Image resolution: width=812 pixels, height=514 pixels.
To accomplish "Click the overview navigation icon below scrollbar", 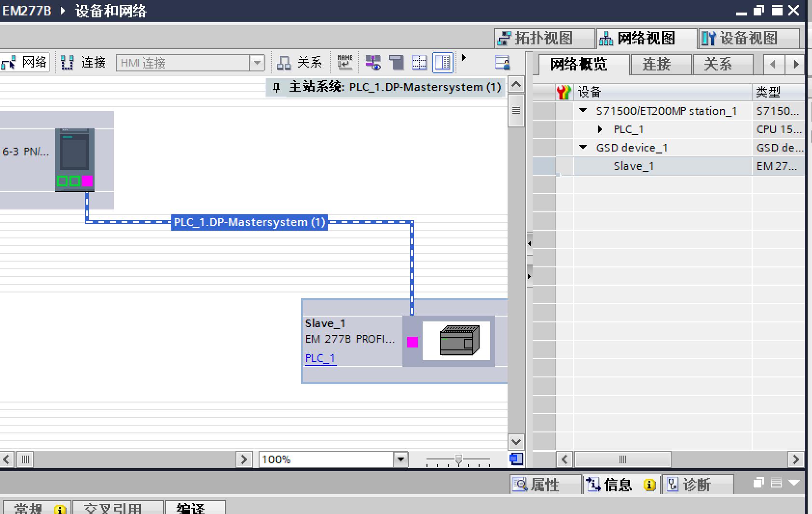I will click(516, 459).
